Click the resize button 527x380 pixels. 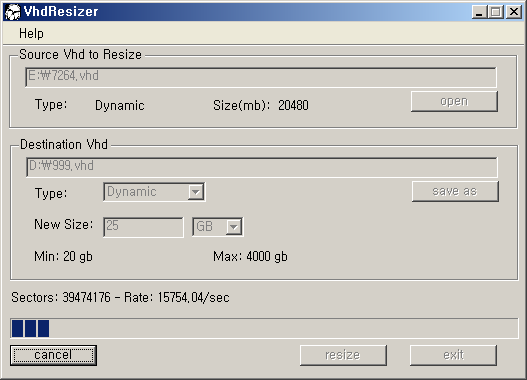point(343,355)
